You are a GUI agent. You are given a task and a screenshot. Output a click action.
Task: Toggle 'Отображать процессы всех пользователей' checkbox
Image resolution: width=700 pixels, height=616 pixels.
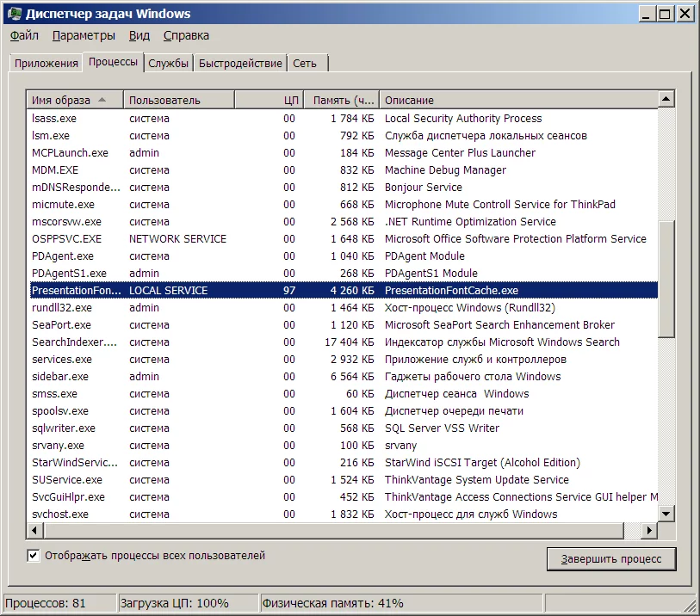click(34, 556)
